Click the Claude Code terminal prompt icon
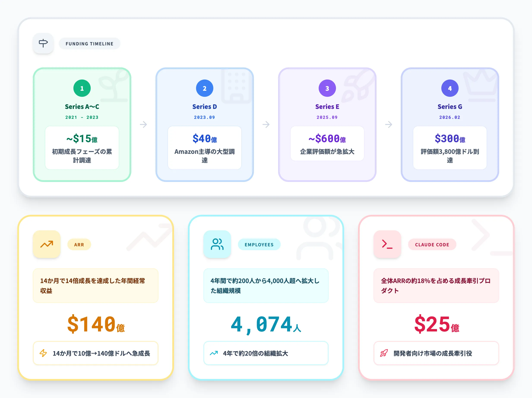The width and height of the screenshot is (532, 398). click(387, 244)
